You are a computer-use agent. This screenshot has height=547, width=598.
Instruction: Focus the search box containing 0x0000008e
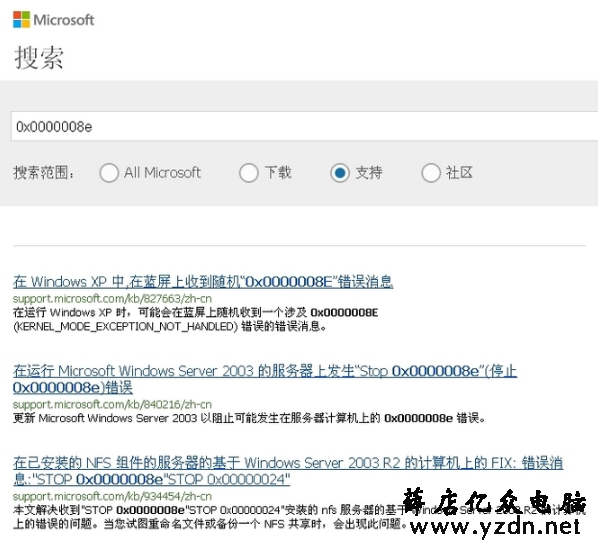304,126
